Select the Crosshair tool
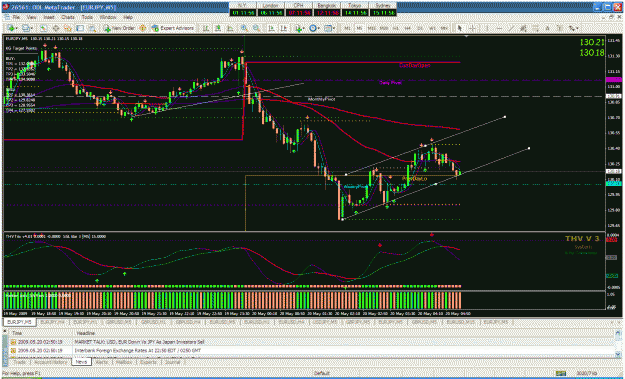The width and height of the screenshot is (625, 379). [472, 28]
